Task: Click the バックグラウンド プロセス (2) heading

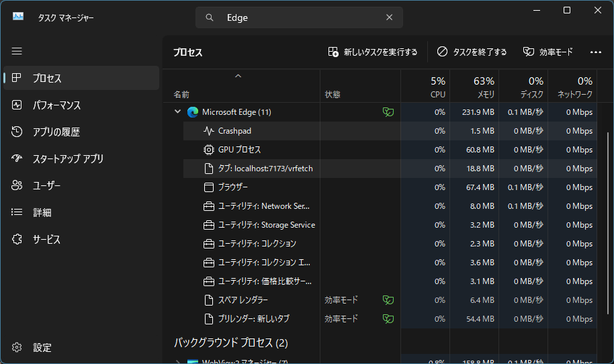Action: tap(230, 343)
